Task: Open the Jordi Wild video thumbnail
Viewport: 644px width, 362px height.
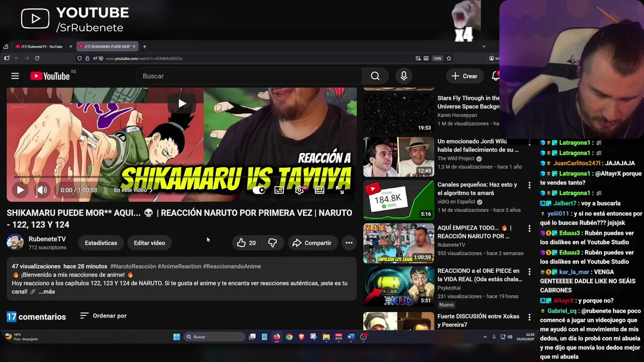Action: (398, 157)
